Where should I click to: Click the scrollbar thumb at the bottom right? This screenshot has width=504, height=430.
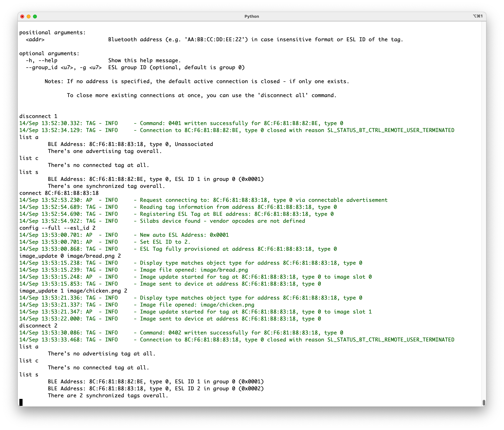[484, 402]
